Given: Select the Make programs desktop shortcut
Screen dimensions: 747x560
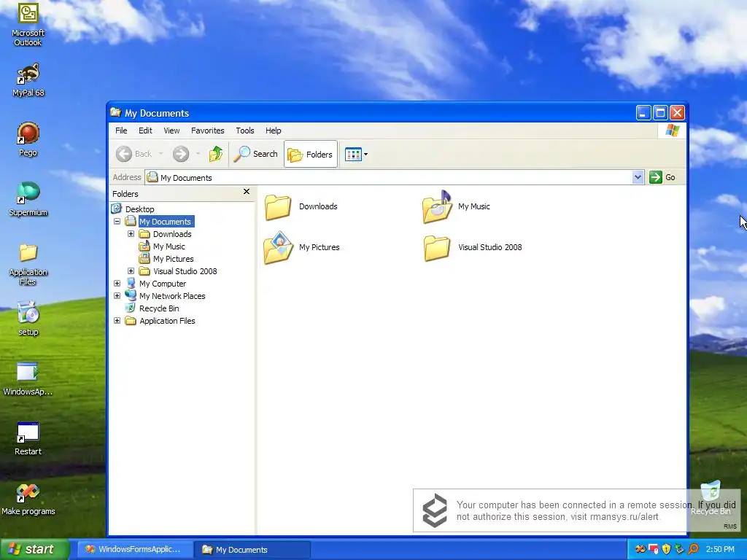Looking at the screenshot, I should click(28, 498).
